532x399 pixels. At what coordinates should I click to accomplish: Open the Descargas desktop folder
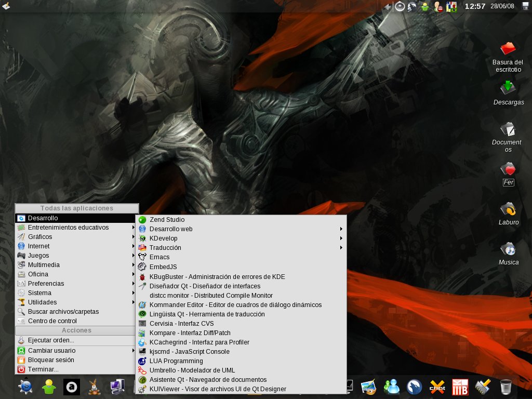point(508,93)
